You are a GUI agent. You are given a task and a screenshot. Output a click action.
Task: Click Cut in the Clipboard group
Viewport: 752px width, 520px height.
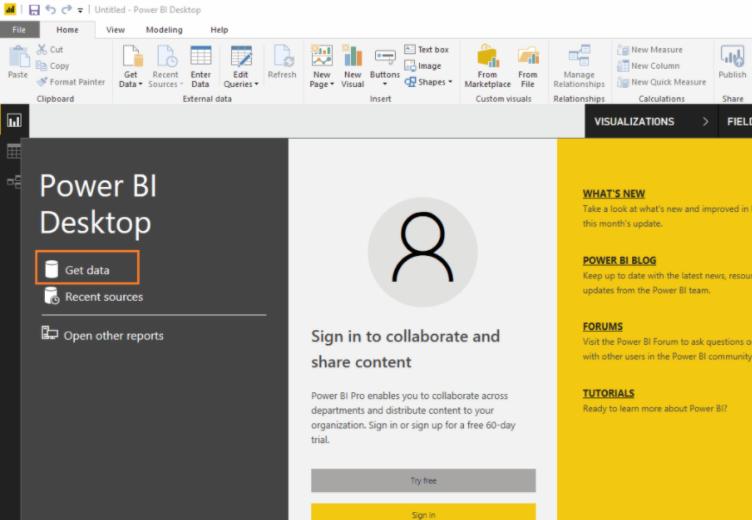[50, 49]
